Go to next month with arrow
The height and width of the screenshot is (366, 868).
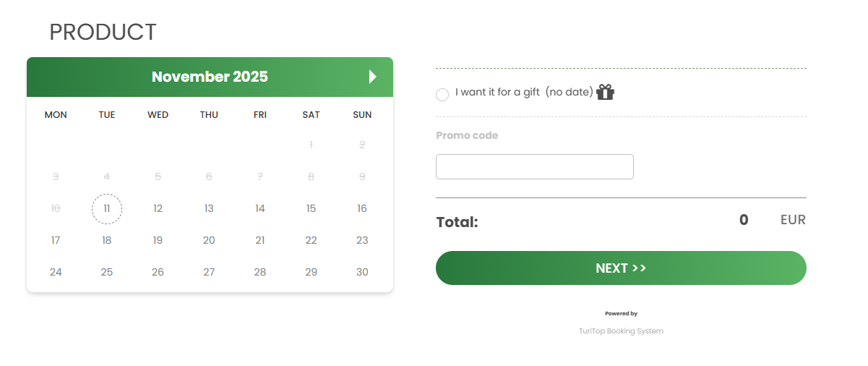coord(373,77)
